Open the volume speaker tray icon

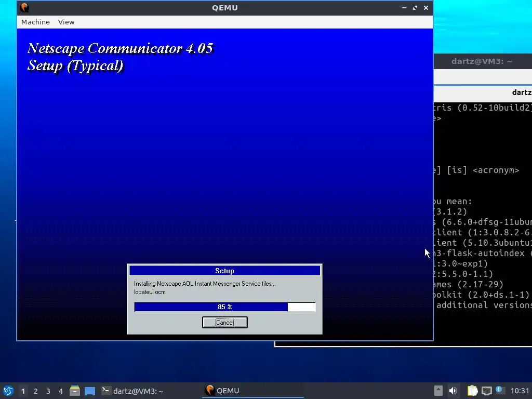pos(453,391)
